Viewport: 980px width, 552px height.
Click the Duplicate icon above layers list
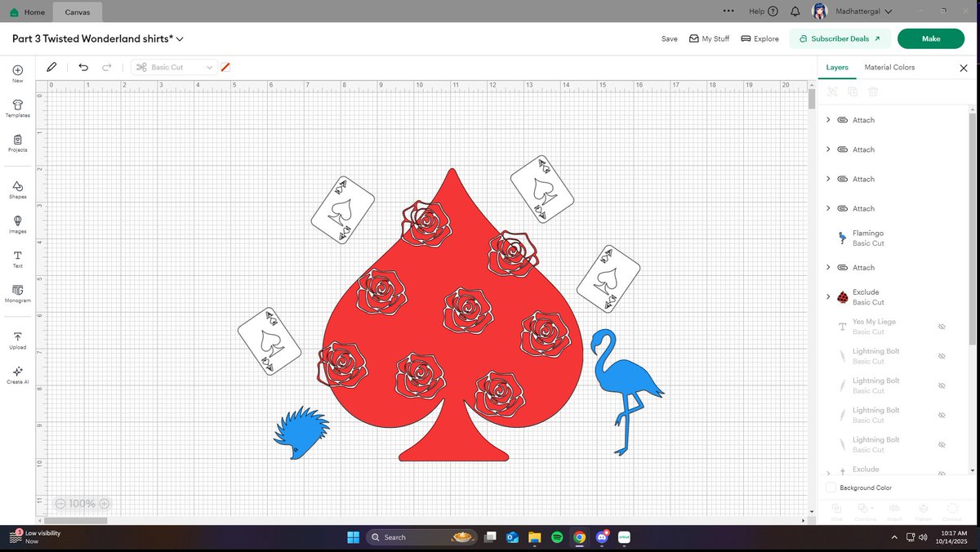click(853, 92)
